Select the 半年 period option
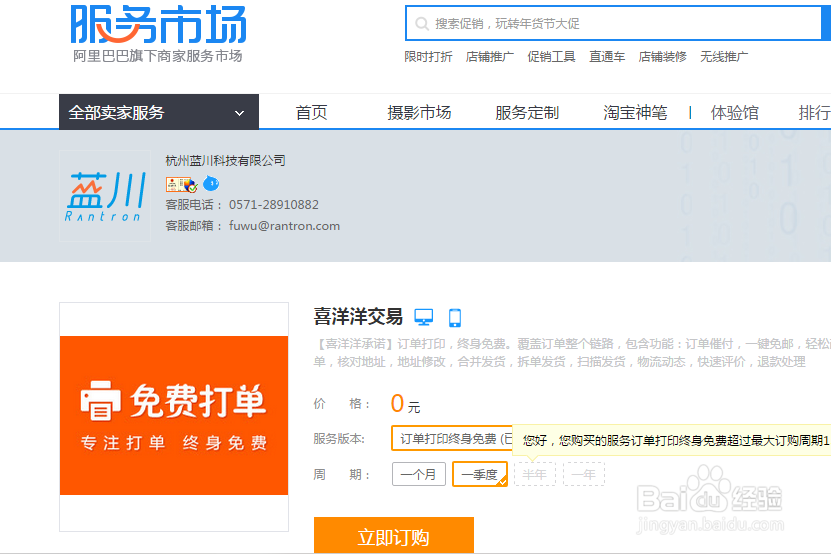Image resolution: width=831 pixels, height=554 pixels. pos(534,474)
